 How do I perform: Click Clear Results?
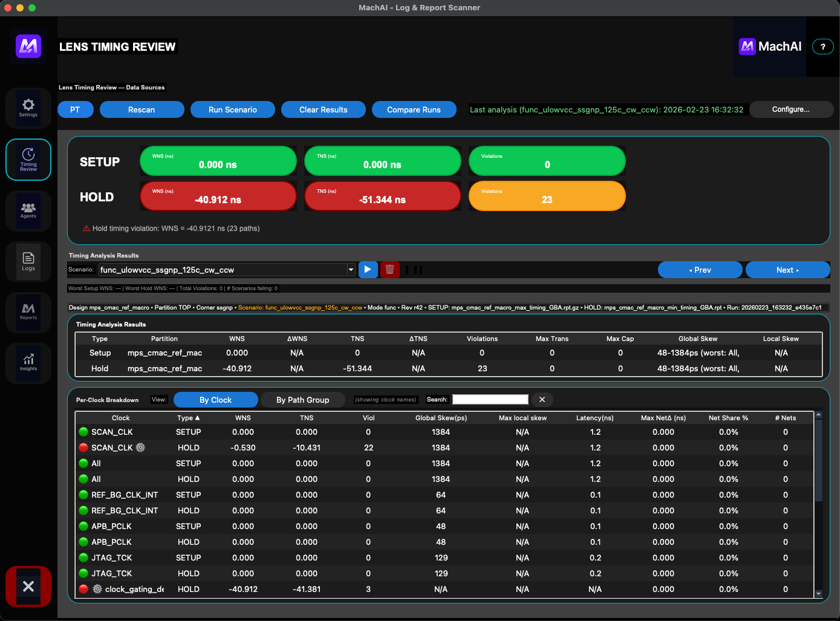(x=323, y=109)
